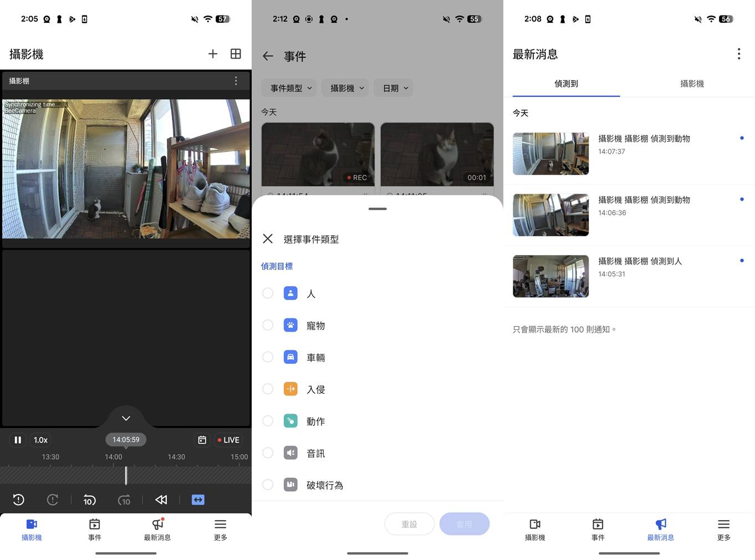Select the 動作 detection target radio button
Screen dimensions: 755x560
(x=268, y=420)
